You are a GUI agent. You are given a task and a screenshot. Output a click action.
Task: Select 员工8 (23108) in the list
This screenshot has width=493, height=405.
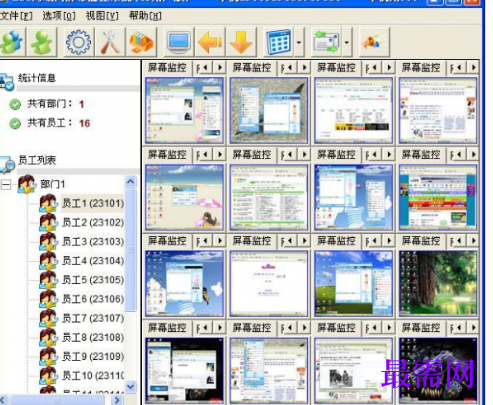pyautogui.click(x=93, y=337)
